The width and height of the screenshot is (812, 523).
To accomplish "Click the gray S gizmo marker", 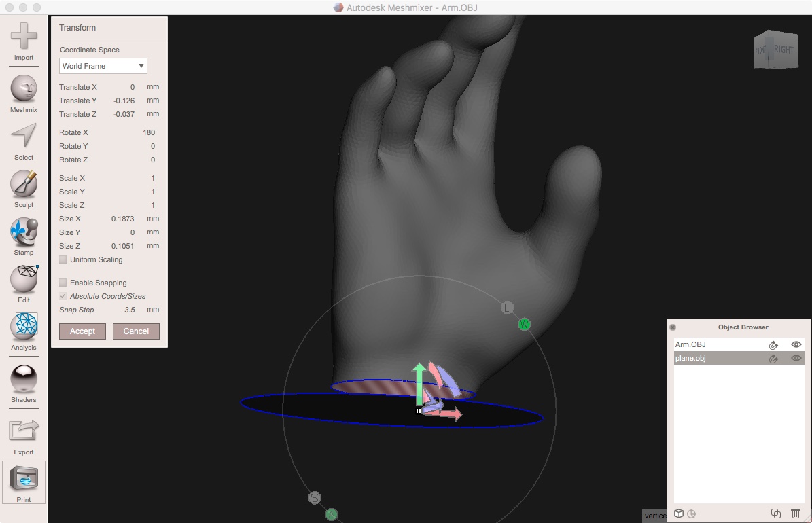I will (x=315, y=498).
